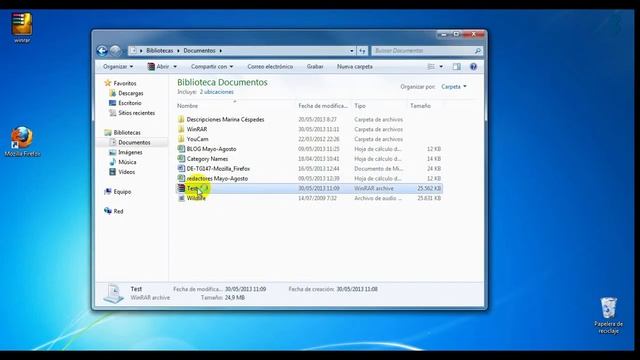This screenshot has height=360, width=640.
Task: Refresh the Documentos folder view
Action: (362, 51)
